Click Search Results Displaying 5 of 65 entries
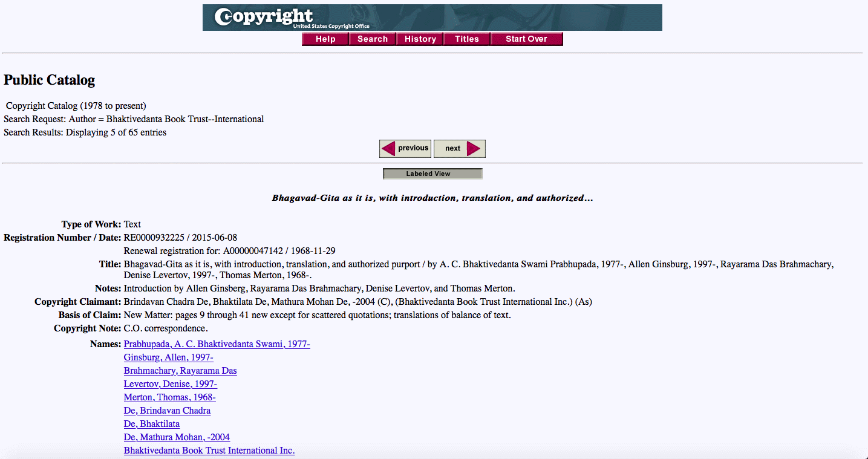This screenshot has width=868, height=459. pos(85,132)
